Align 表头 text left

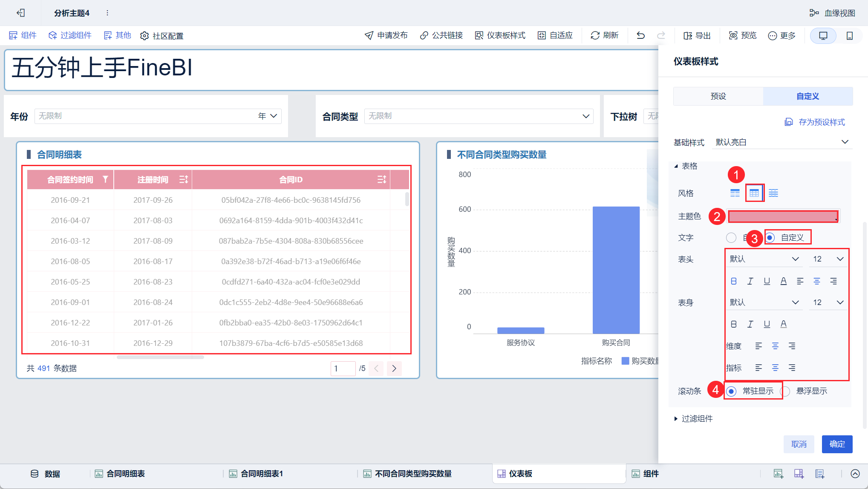click(800, 281)
